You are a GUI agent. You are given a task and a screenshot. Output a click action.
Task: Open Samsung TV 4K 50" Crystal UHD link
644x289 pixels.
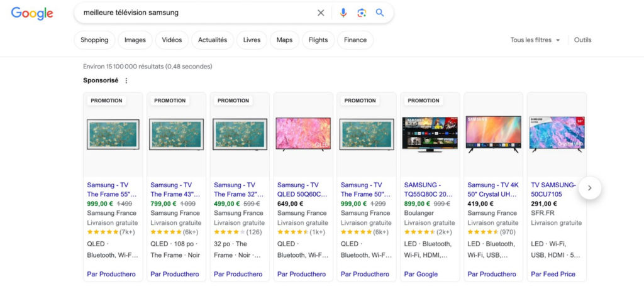click(x=492, y=190)
